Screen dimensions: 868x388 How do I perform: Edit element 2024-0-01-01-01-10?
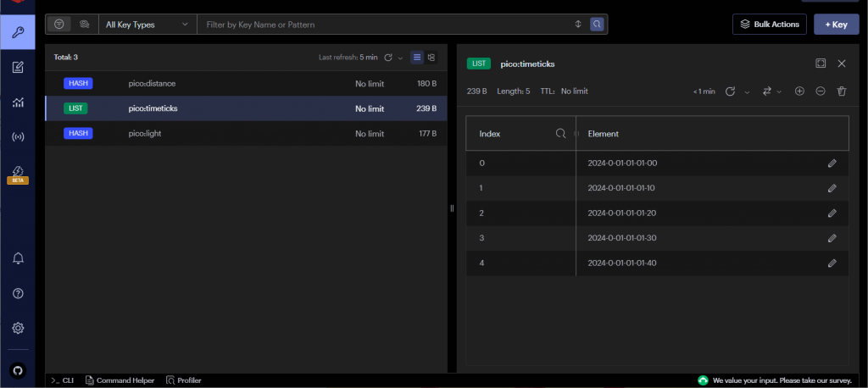click(x=832, y=188)
